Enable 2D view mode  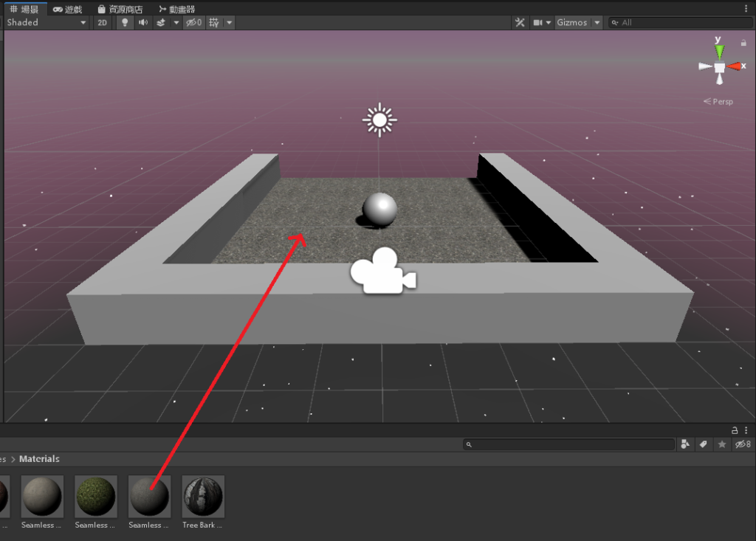point(103,23)
